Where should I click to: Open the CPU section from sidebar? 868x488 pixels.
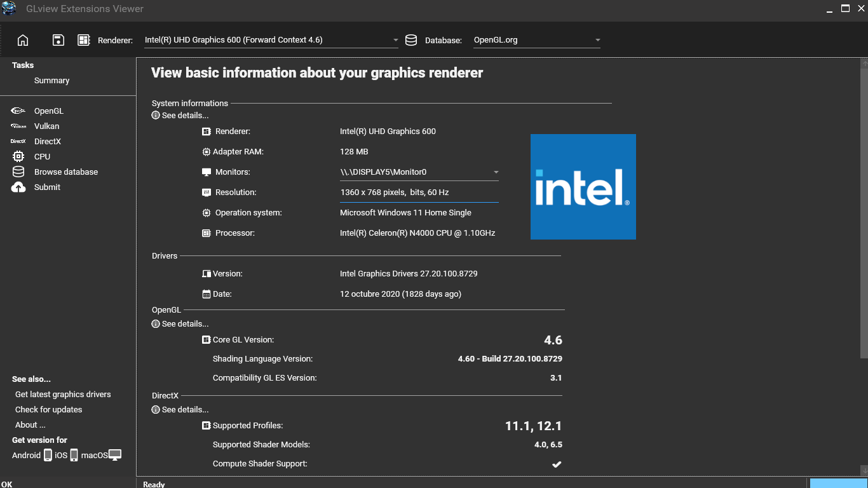click(x=42, y=157)
